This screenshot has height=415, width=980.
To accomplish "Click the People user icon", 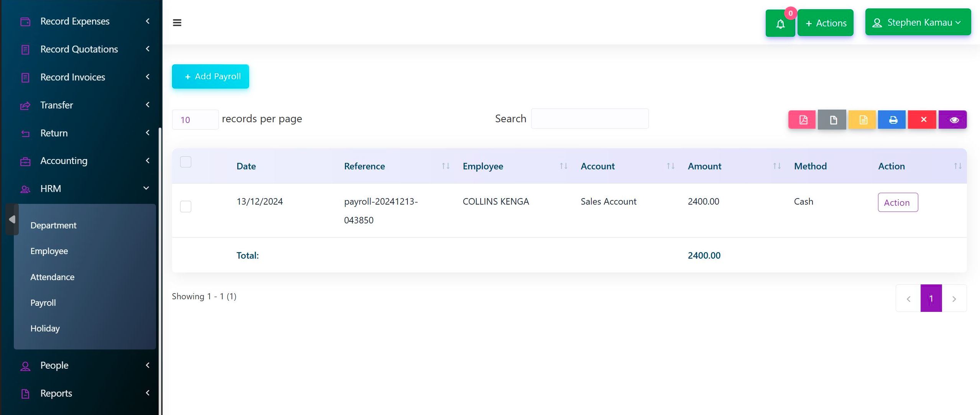I will tap(25, 366).
